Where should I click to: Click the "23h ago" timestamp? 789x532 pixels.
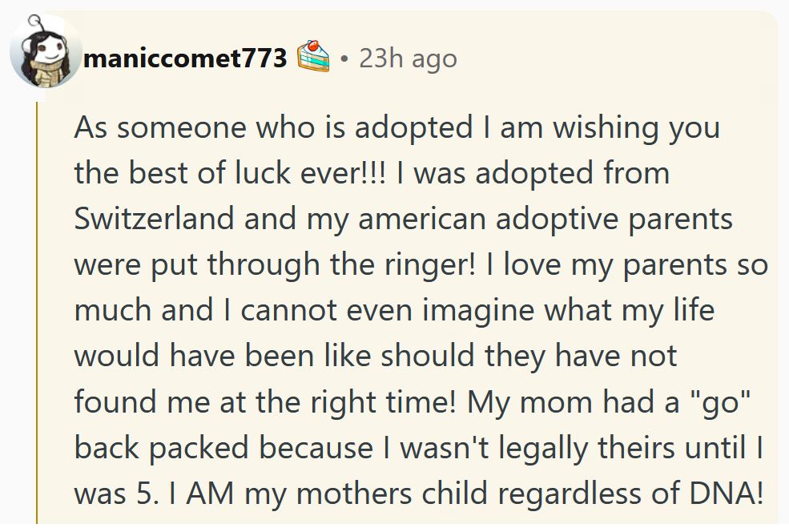[x=408, y=58]
